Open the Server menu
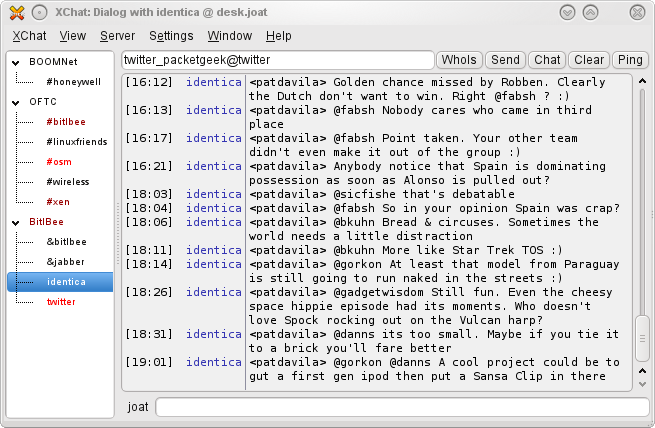This screenshot has width=655, height=428. (117, 36)
